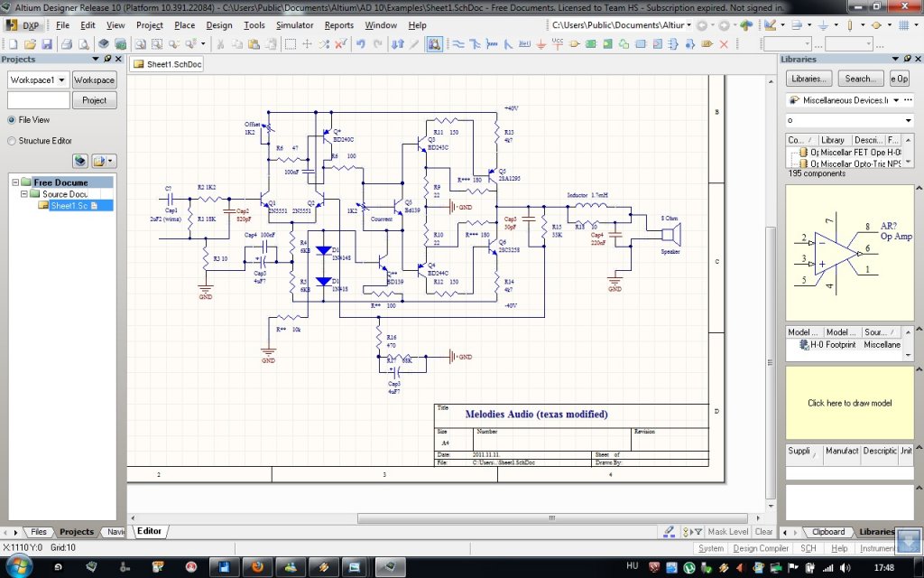This screenshot has width=924, height=578.
Task: Collapse the Free Documents tree node
Action: [x=16, y=182]
